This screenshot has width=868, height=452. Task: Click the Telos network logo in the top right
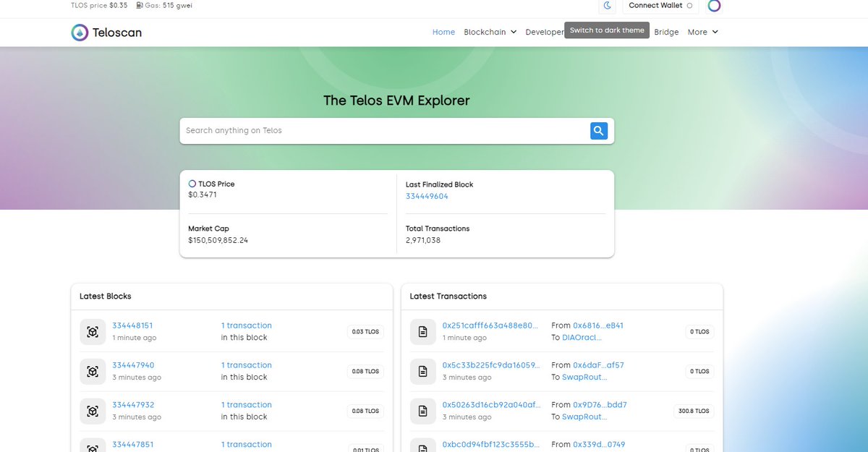click(x=714, y=6)
